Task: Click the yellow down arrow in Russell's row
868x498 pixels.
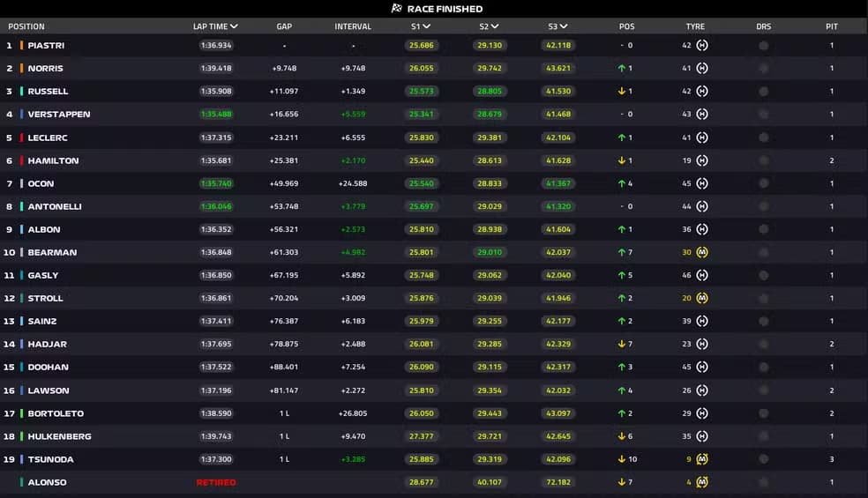Action: pos(622,91)
